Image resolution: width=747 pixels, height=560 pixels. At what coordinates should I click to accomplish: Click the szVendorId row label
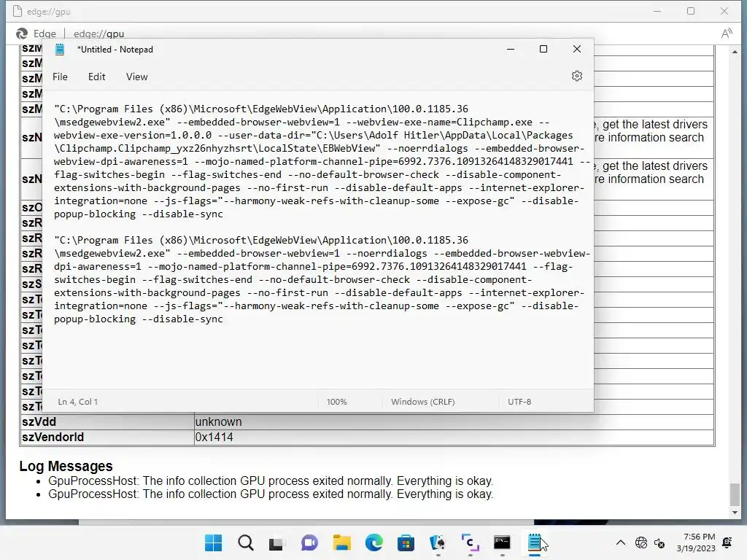click(53, 437)
